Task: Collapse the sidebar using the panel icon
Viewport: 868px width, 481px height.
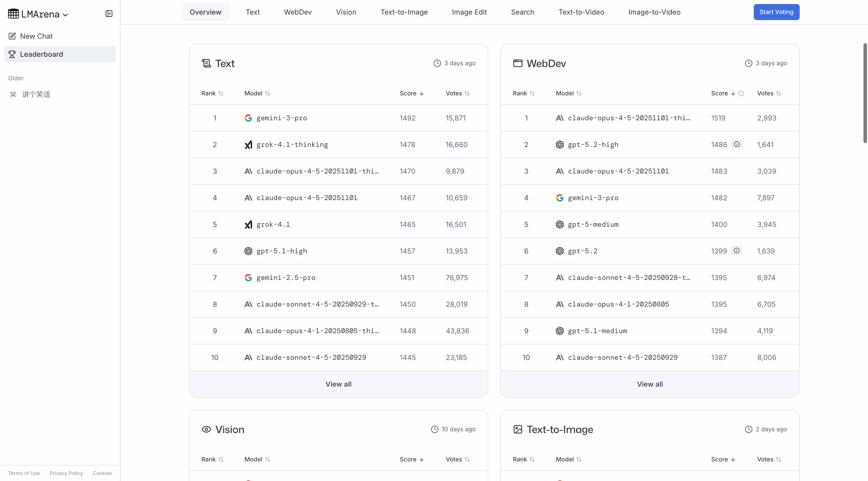Action: (108, 14)
